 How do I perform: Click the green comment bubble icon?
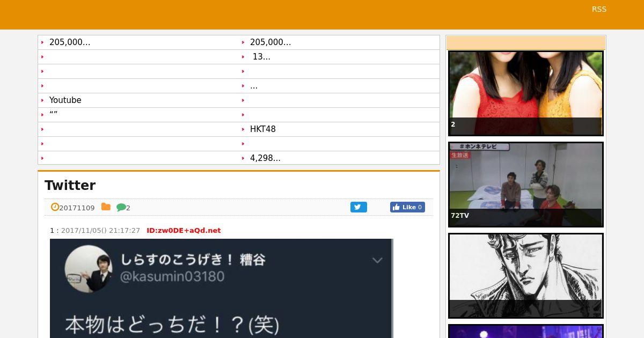(121, 208)
